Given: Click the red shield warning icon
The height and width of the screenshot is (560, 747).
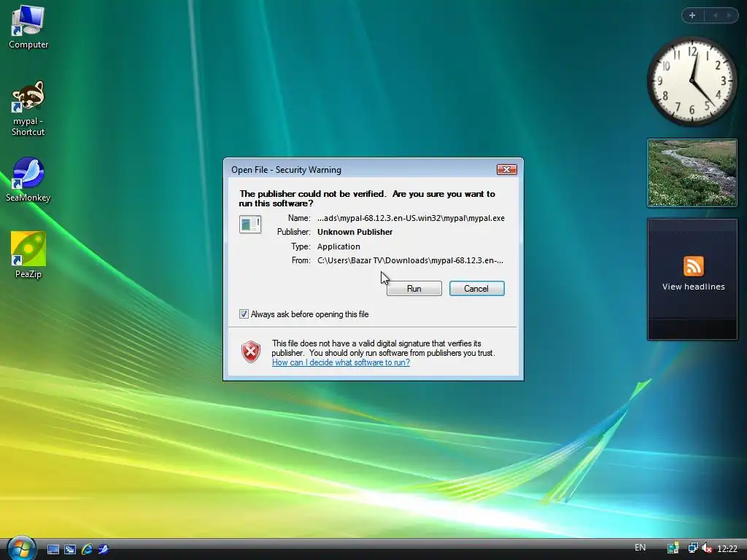Looking at the screenshot, I should [x=251, y=352].
